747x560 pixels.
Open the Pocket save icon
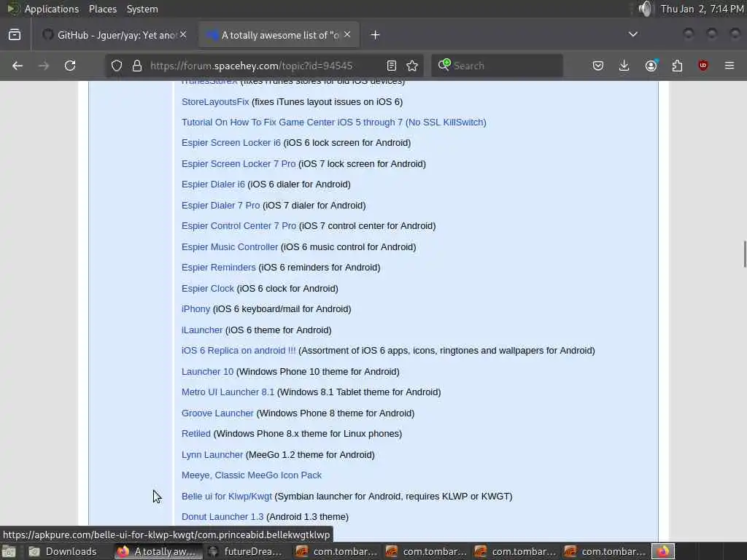pyautogui.click(x=598, y=66)
